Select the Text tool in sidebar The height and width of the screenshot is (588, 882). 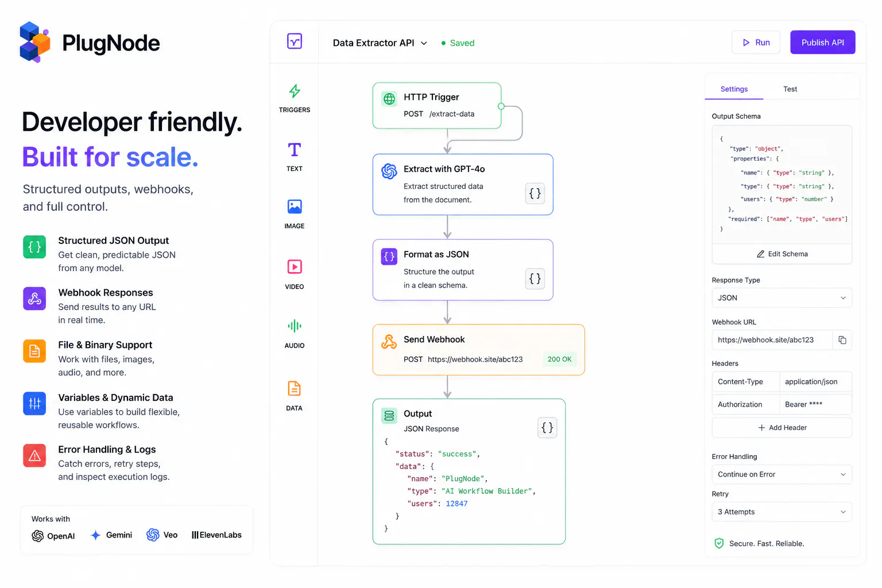pyautogui.click(x=295, y=150)
